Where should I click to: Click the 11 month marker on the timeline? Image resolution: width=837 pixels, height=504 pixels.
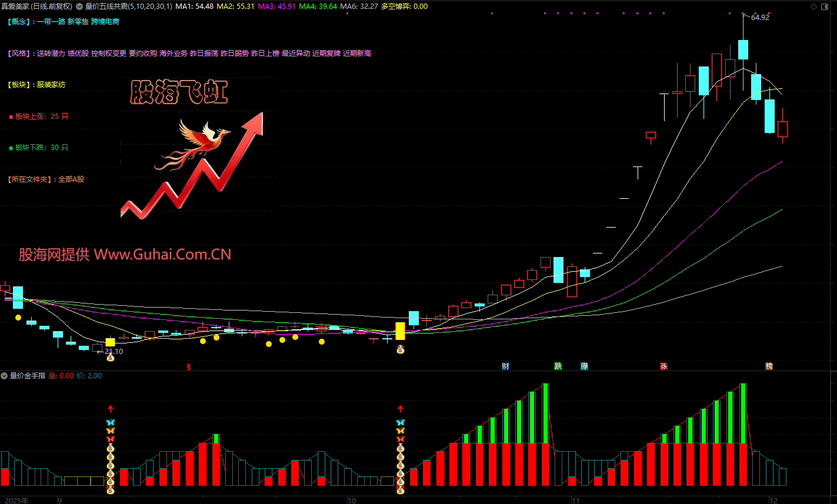coord(575,500)
